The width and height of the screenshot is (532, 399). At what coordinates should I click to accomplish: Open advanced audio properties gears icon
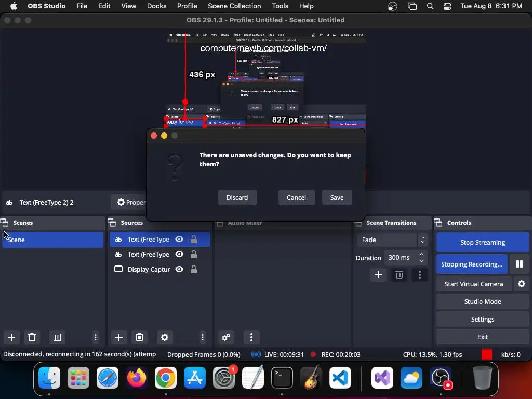click(x=226, y=337)
